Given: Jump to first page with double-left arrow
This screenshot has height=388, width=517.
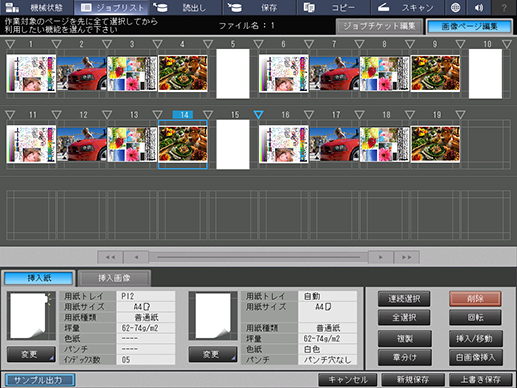Looking at the screenshot, I should 110,257.
